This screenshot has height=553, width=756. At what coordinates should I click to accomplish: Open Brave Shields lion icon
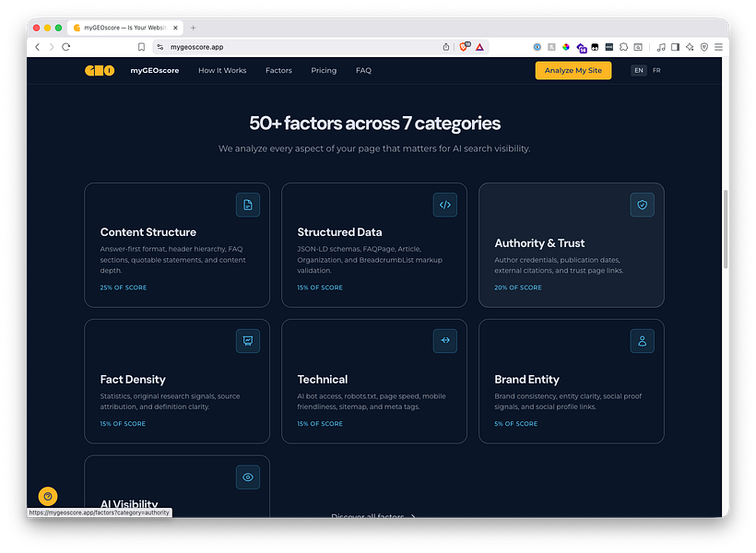click(465, 47)
